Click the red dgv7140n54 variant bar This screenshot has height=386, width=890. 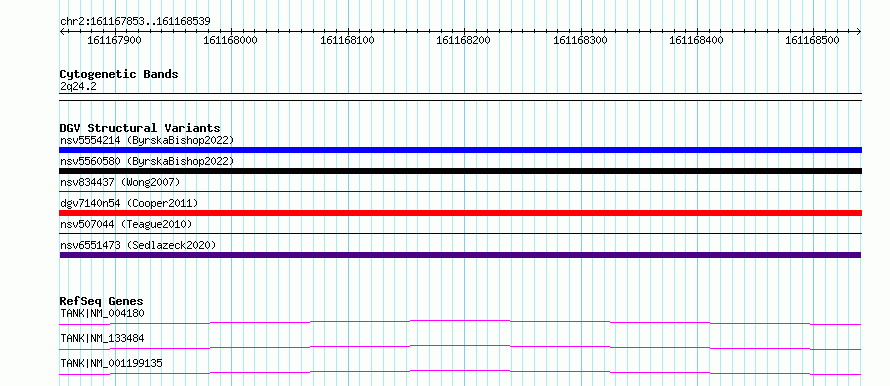[460, 213]
